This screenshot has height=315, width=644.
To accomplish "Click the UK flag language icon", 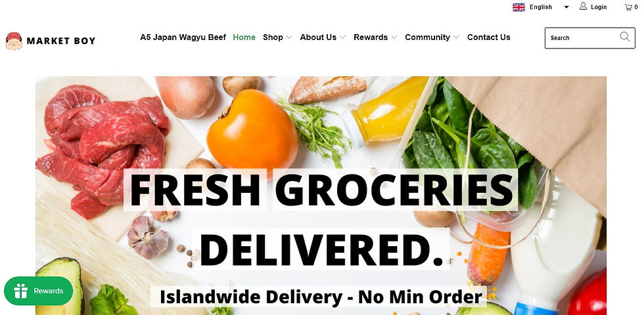I will pos(518,7).
